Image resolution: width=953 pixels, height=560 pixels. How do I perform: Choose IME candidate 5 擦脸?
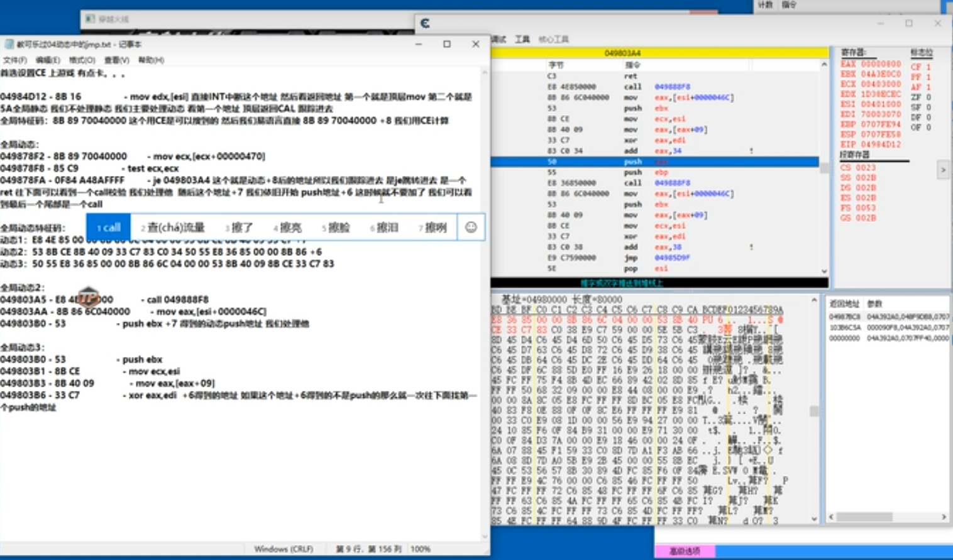click(336, 228)
